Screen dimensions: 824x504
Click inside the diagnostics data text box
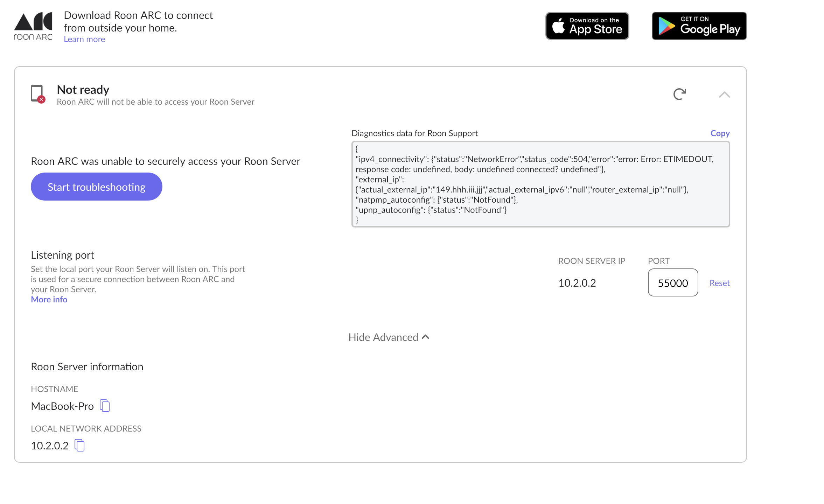coord(540,184)
